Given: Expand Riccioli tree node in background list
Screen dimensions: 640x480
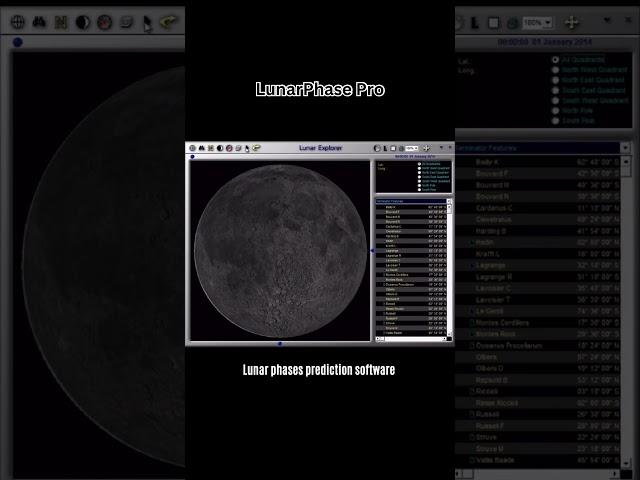Looking at the screenshot, I should pos(472,391).
